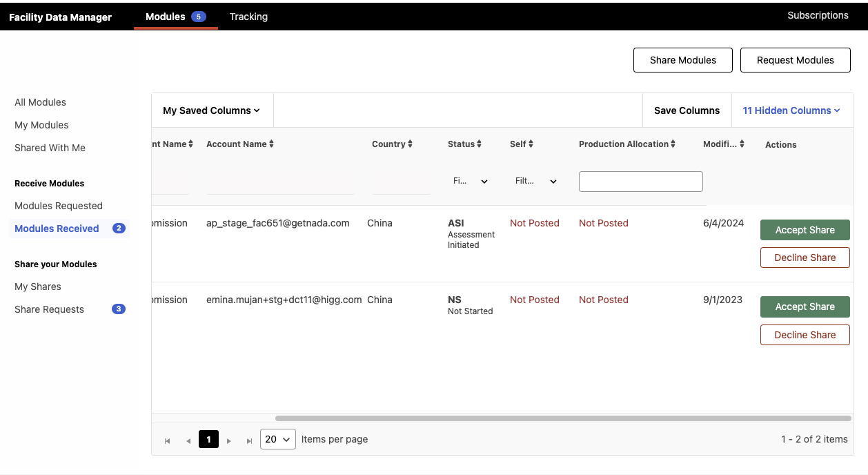This screenshot has height=475, width=868.
Task: Go to previous page arrow icon
Action: tap(188, 440)
